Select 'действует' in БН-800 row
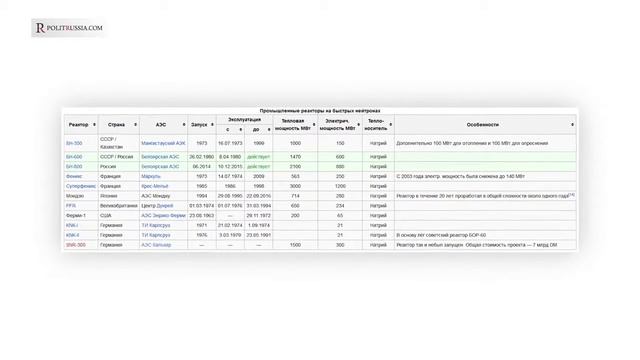Screen dimensions: 640x360 coord(259,167)
